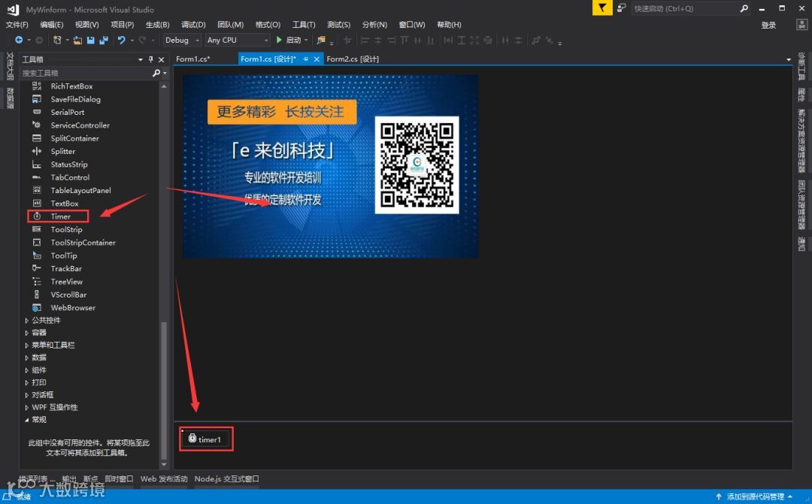
Task: Click 添加到源代码管理 in status bar
Action: [x=755, y=496]
